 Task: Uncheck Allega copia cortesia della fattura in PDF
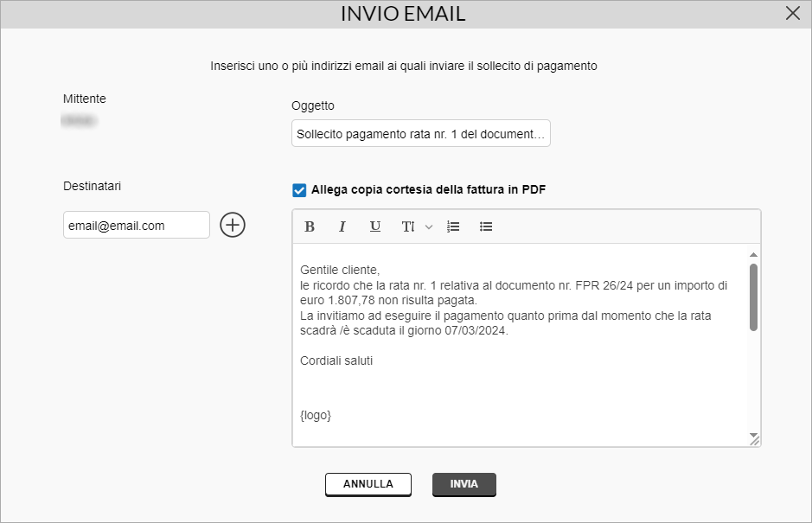299,190
